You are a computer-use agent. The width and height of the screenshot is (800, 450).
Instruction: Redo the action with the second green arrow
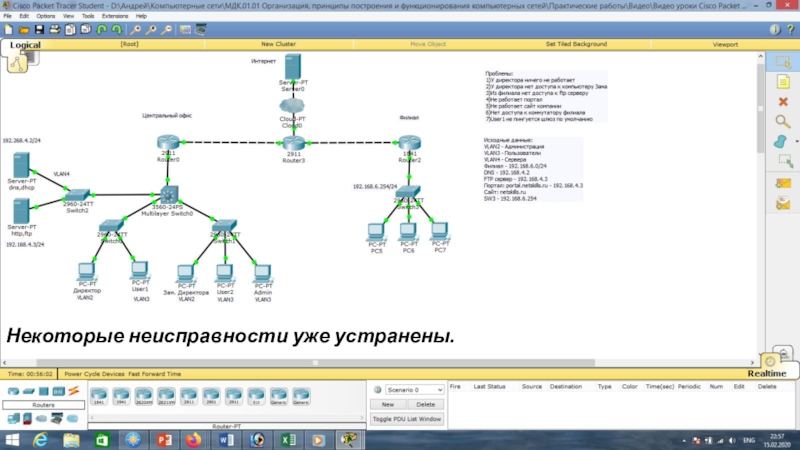117,30
